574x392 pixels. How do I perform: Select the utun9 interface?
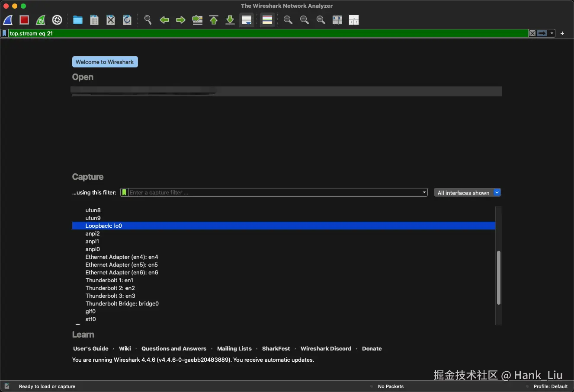pos(284,218)
